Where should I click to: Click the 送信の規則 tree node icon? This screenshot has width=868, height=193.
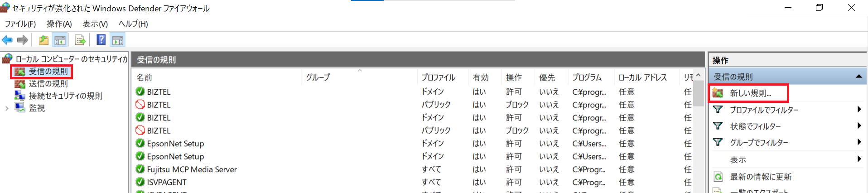[19, 84]
